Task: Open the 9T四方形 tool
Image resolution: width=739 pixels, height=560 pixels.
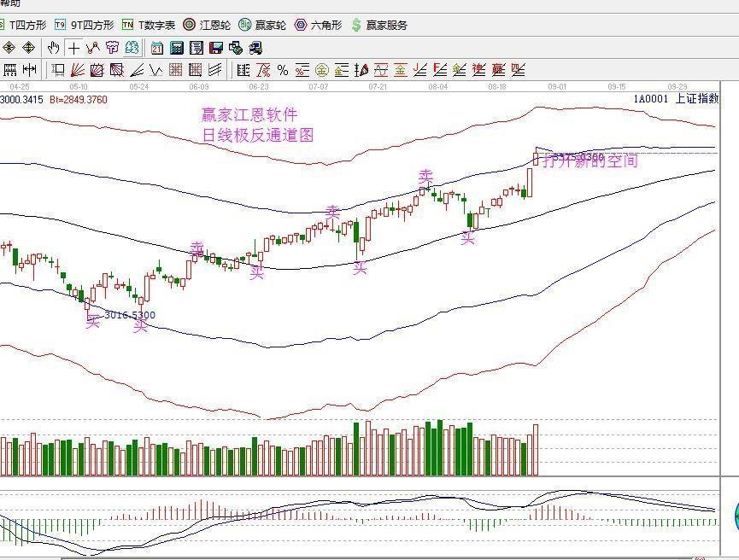Action: coord(85,25)
